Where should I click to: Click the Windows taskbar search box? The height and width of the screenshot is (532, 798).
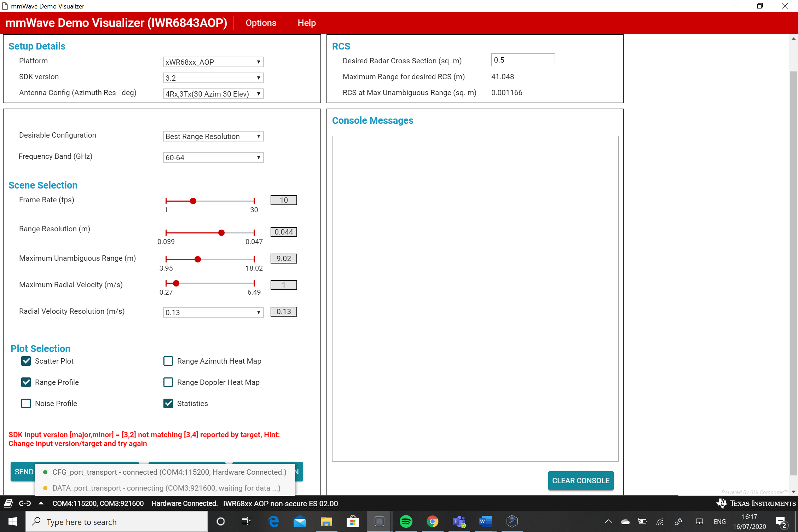point(117,522)
